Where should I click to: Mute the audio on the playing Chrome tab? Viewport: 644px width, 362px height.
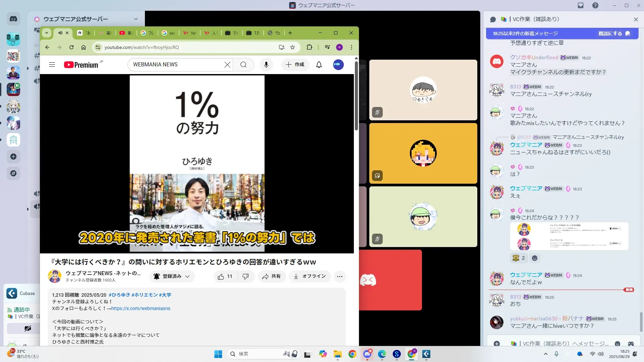[x=60, y=33]
